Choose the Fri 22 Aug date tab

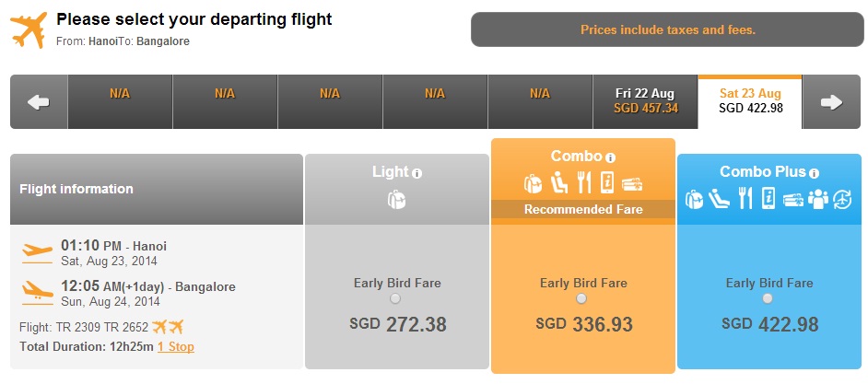[x=645, y=102]
